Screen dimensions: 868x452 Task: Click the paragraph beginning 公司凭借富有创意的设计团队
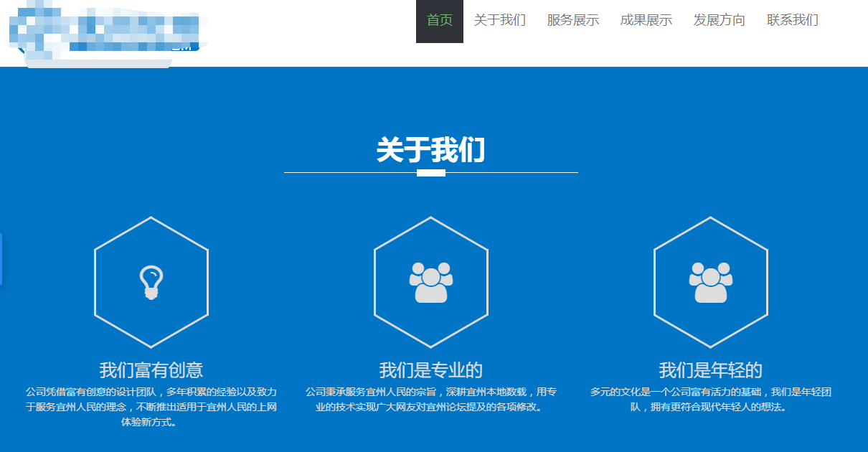pyautogui.click(x=151, y=407)
